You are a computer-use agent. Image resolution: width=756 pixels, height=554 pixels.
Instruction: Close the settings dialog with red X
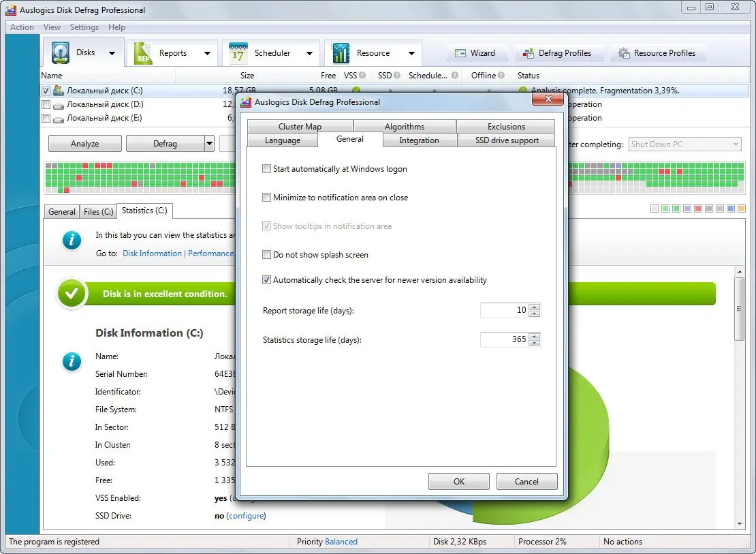coord(548,99)
